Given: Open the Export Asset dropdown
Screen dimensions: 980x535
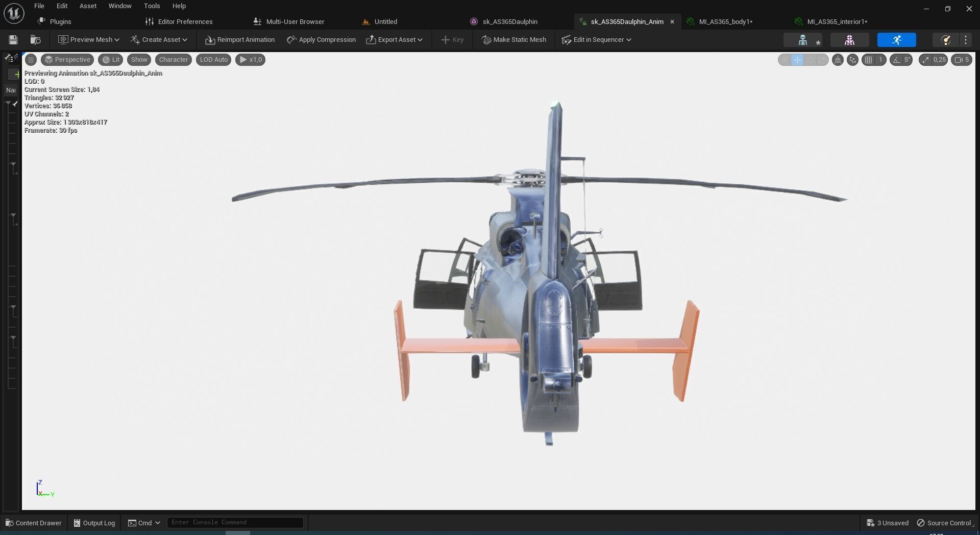Looking at the screenshot, I should pos(395,40).
